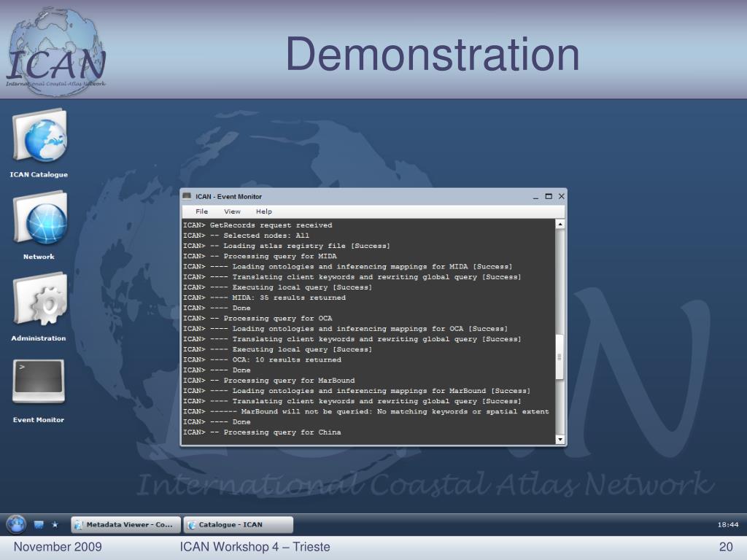Open the Event Monitor terminal desktop icon

click(x=39, y=381)
